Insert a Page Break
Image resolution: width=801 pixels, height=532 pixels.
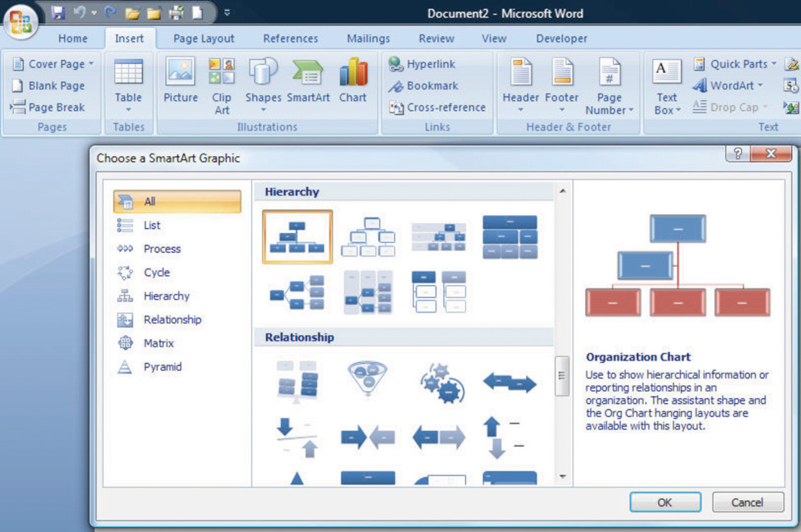tap(48, 108)
